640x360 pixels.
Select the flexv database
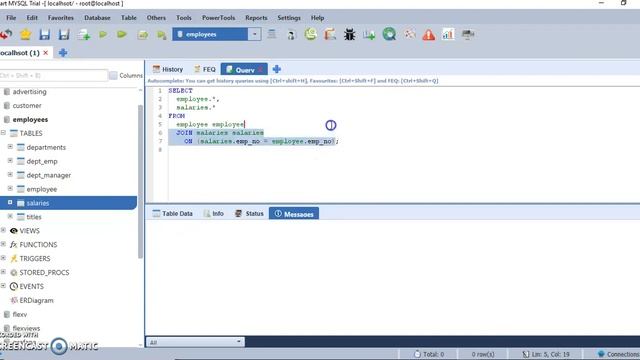click(20, 314)
